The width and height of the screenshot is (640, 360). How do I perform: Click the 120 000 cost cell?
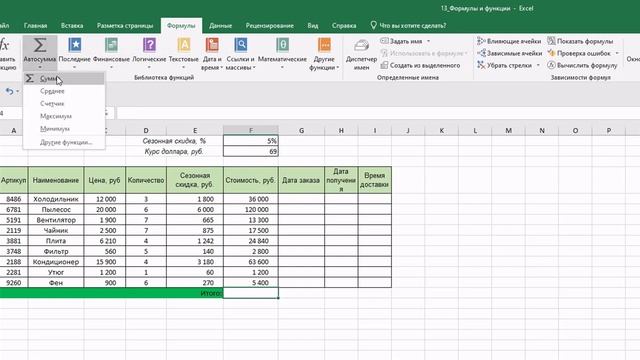click(251, 209)
